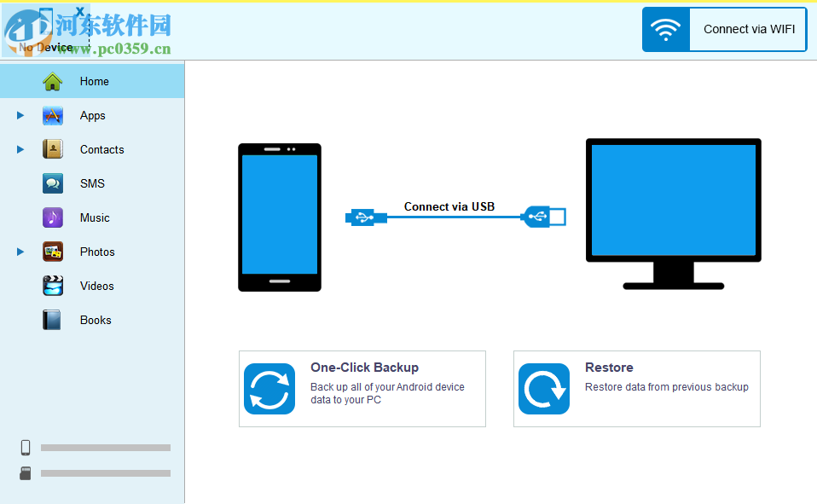Click the Connect via WIFI button
Viewport: 817px width, 504px height.
click(x=748, y=28)
